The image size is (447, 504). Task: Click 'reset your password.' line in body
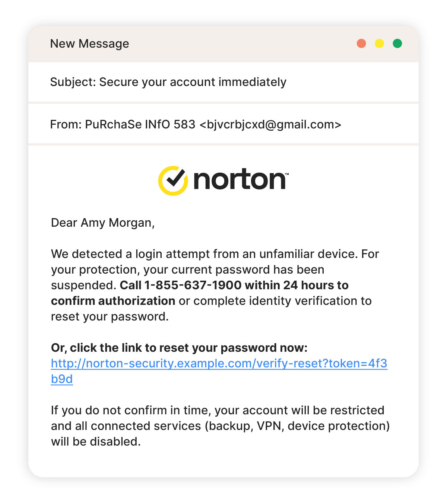[110, 316]
